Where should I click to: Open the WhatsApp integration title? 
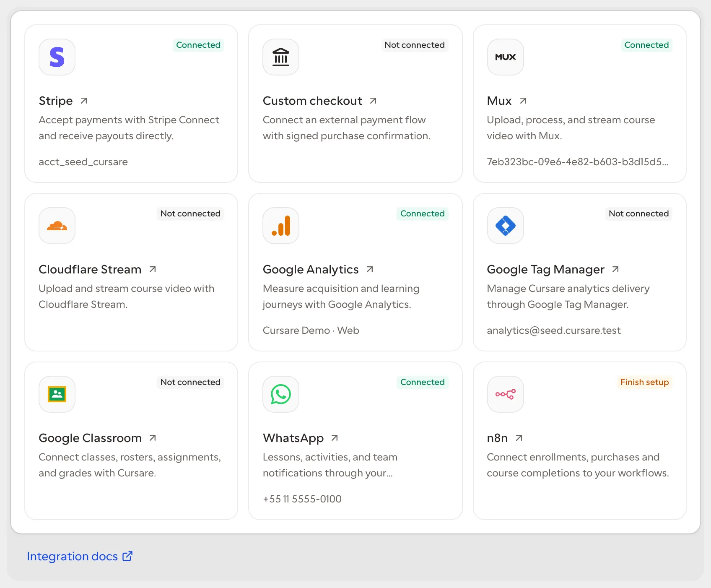click(x=293, y=438)
